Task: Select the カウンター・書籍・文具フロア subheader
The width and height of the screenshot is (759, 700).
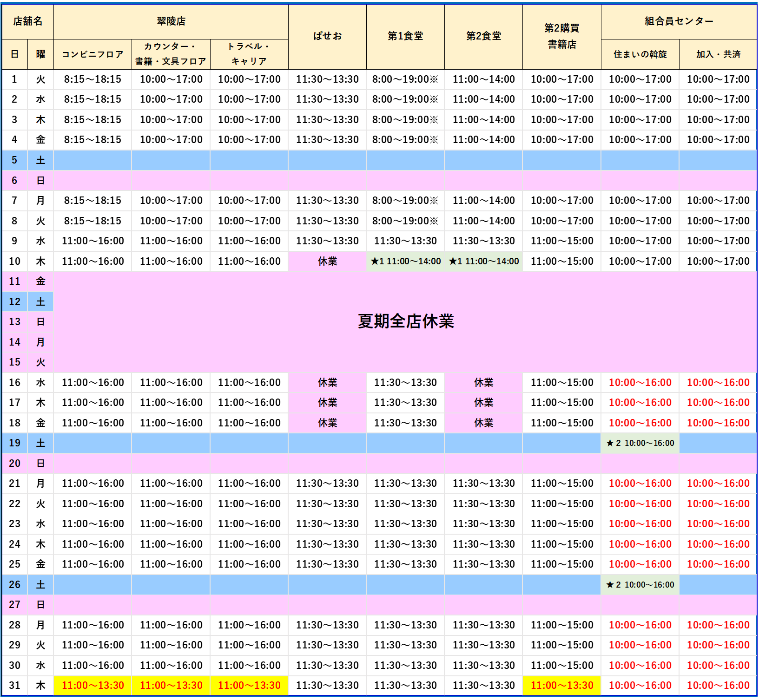Action: (171, 53)
